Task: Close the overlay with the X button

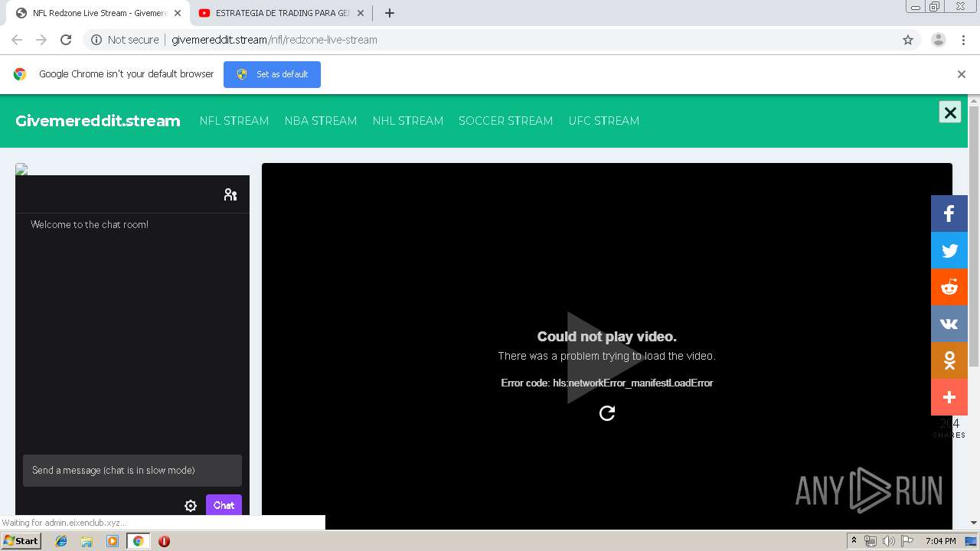Action: (x=950, y=112)
